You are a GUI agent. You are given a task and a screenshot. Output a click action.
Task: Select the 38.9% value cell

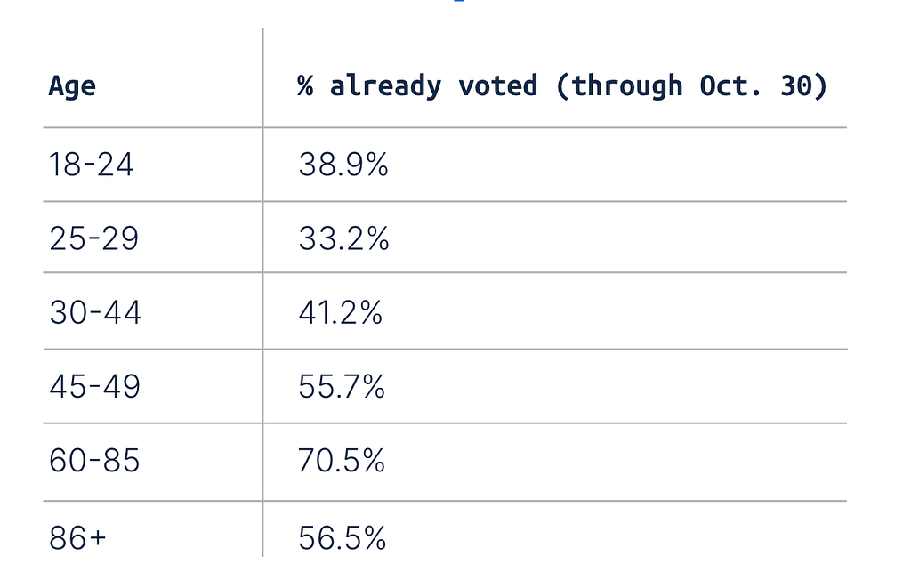343,164
